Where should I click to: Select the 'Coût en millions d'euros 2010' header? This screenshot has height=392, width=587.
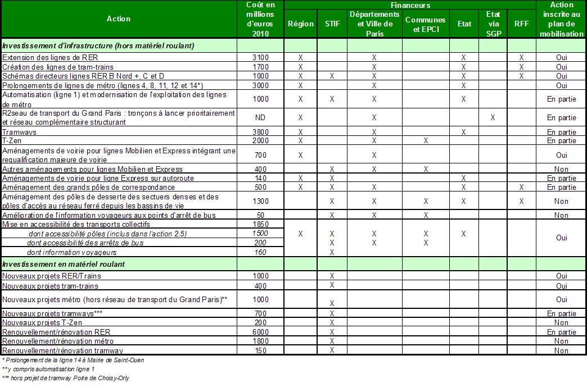point(259,19)
